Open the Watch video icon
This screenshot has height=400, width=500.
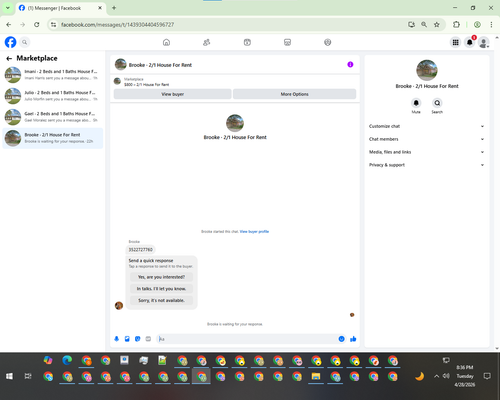[247, 42]
